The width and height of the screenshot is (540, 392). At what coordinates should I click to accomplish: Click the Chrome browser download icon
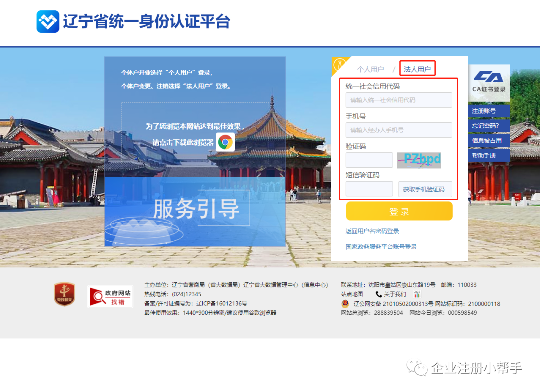225,142
